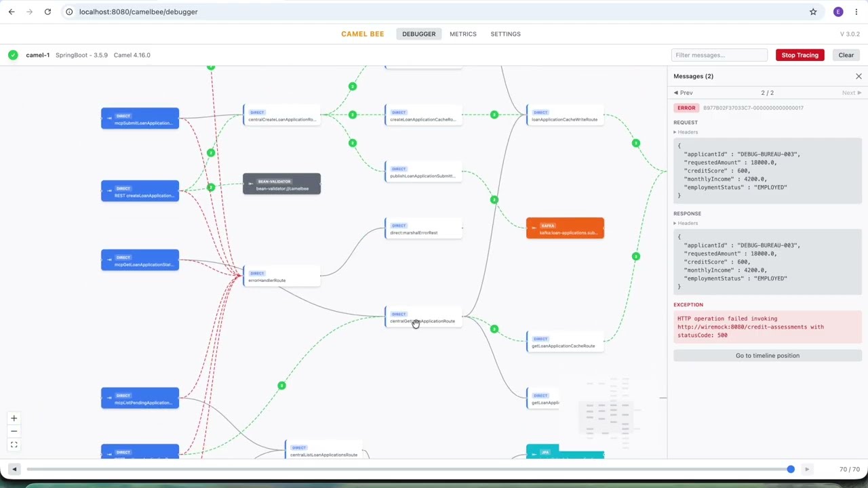The height and width of the screenshot is (488, 868).
Task: Reload the debugger page
Action: pos(47,12)
